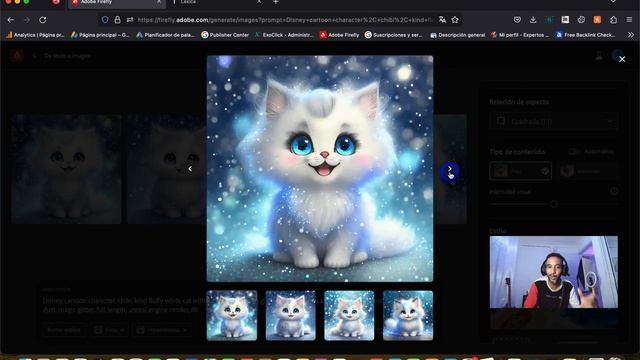Open the tracking protection shield icon
Viewport: 640px width, 360px height.
[105, 20]
